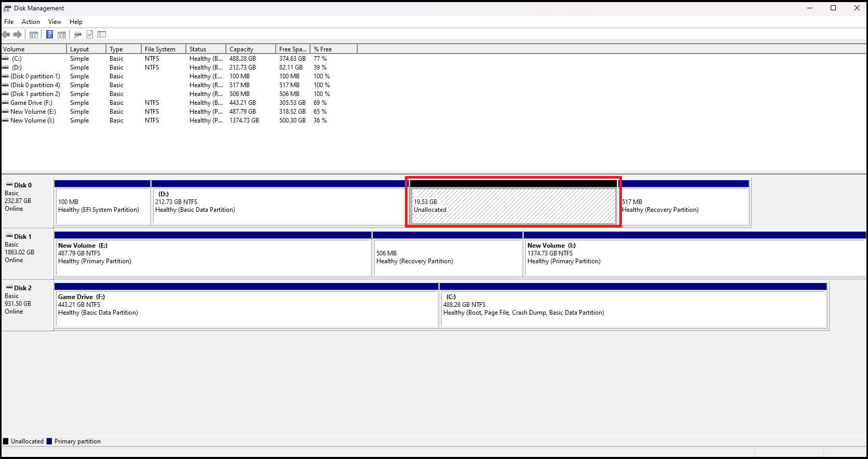
Task: Click the Properties checkmark page icon
Action: pos(90,35)
